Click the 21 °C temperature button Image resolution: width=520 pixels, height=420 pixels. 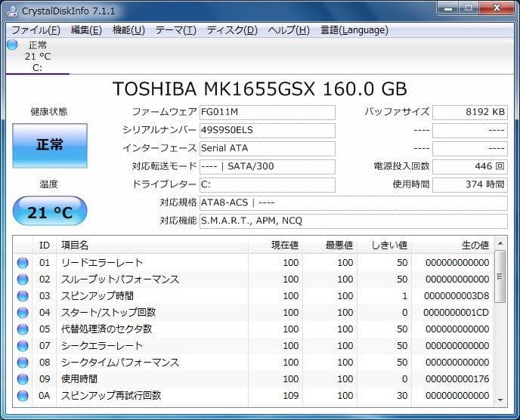pyautogui.click(x=50, y=212)
